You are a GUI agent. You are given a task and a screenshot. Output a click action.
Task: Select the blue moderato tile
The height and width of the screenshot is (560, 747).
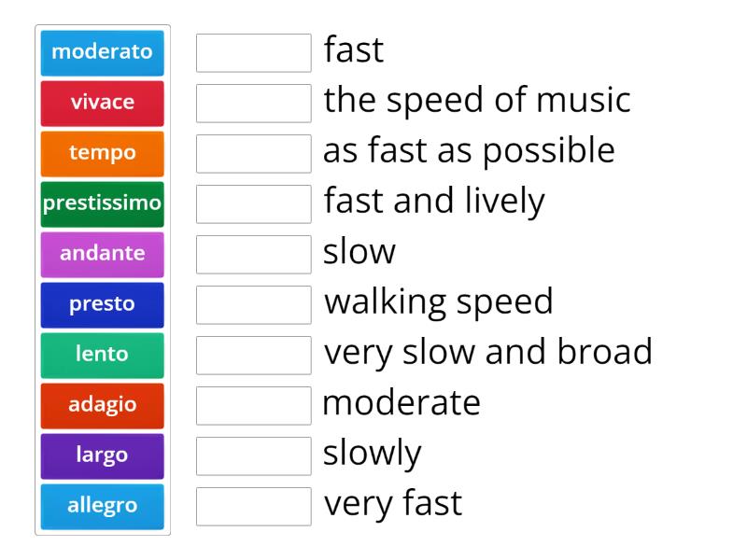tap(103, 53)
